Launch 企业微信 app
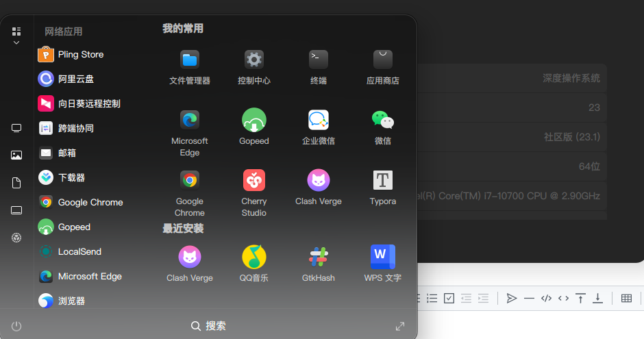 pos(319,127)
